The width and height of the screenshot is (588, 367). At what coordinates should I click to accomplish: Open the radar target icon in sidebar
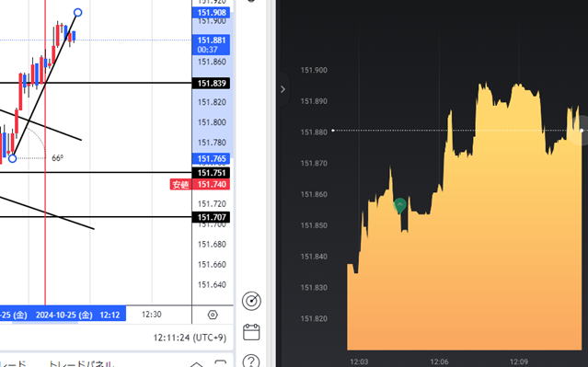click(251, 301)
